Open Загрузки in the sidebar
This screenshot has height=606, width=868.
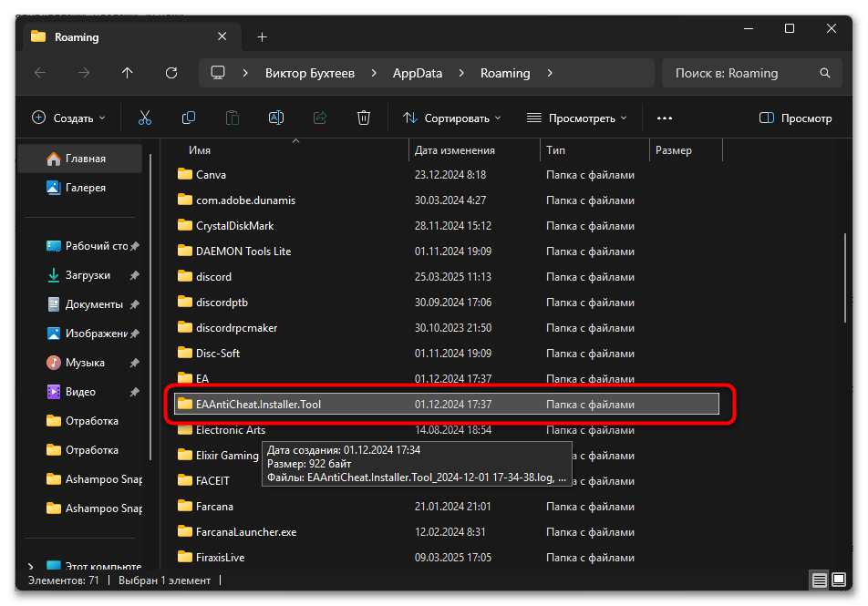(x=78, y=275)
